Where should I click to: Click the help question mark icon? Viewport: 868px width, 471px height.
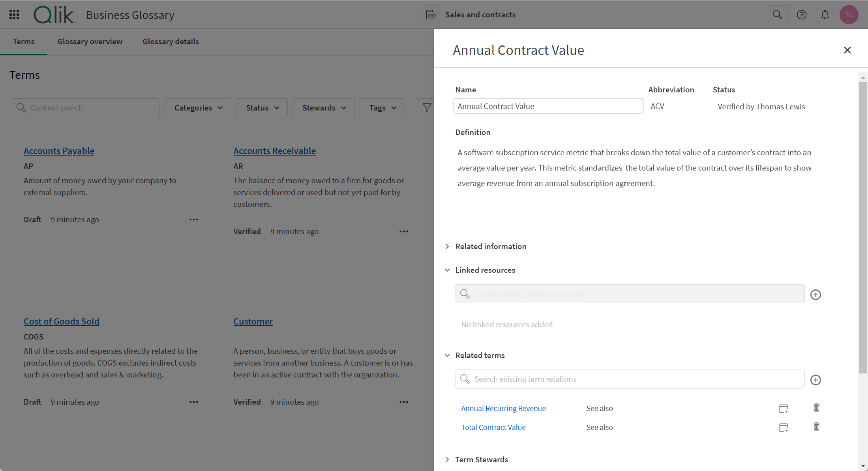[803, 15]
